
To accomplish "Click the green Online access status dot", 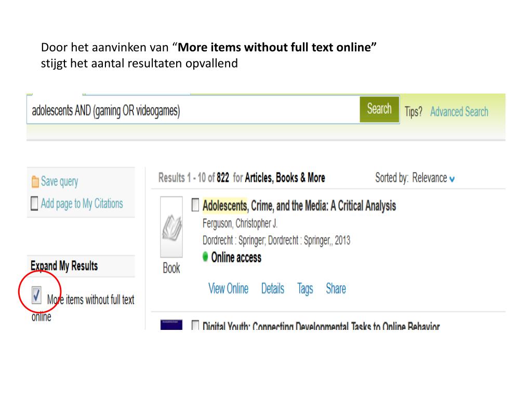I will (x=205, y=256).
